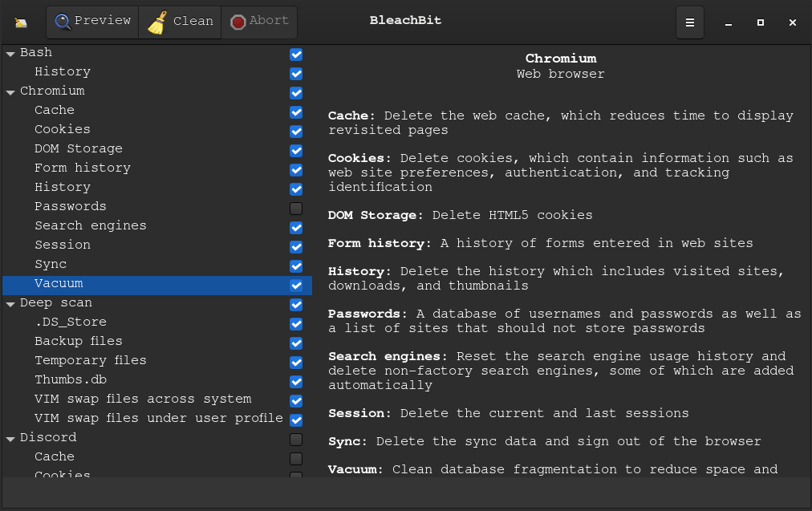Click the magnifying glass Preview icon
This screenshot has width=812, height=511.
point(62,22)
